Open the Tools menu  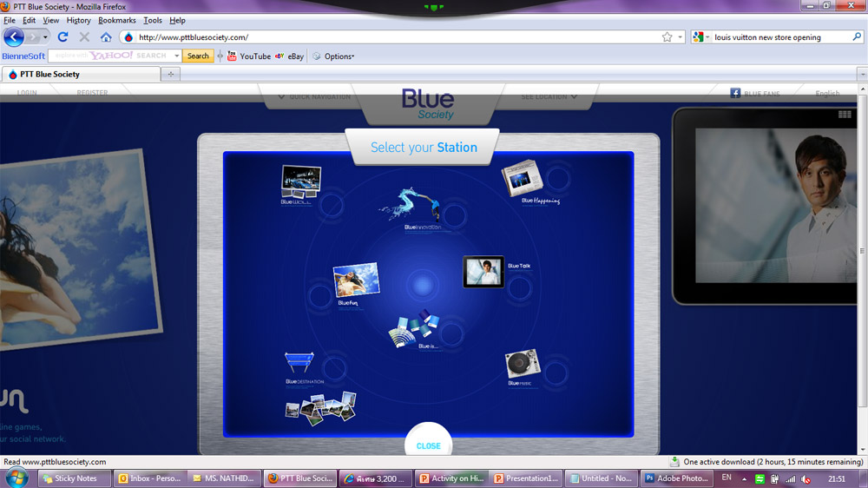[x=152, y=21]
